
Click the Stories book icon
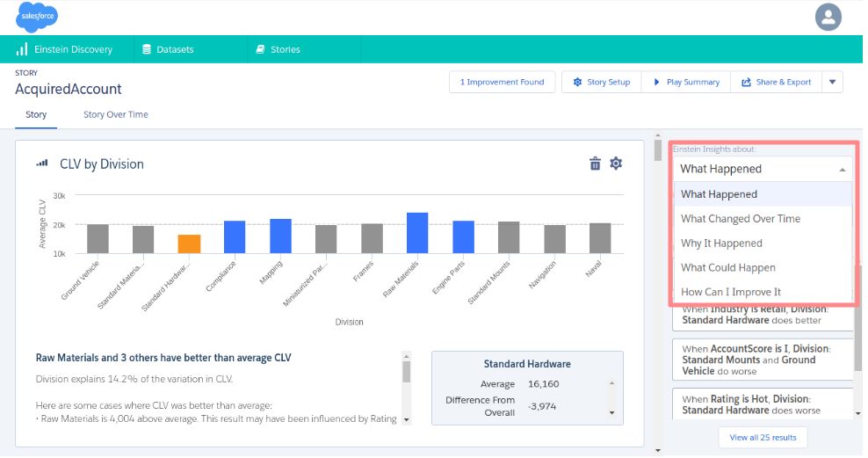pyautogui.click(x=260, y=49)
